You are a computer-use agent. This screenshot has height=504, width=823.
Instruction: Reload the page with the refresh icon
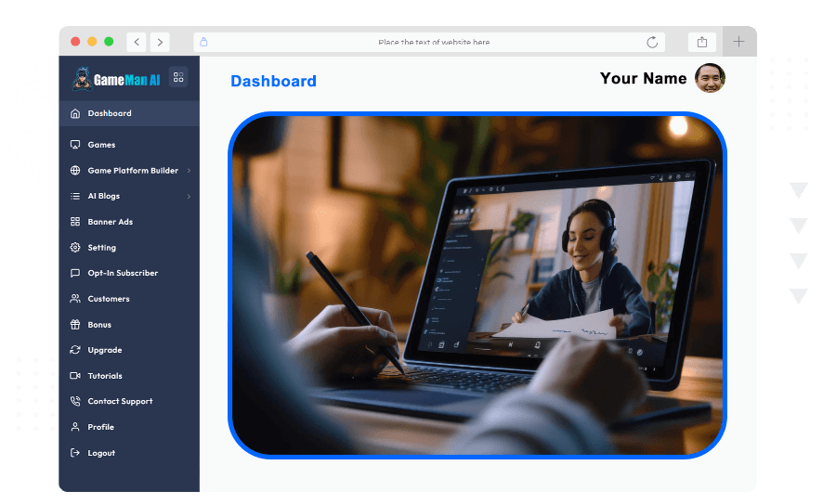[652, 42]
